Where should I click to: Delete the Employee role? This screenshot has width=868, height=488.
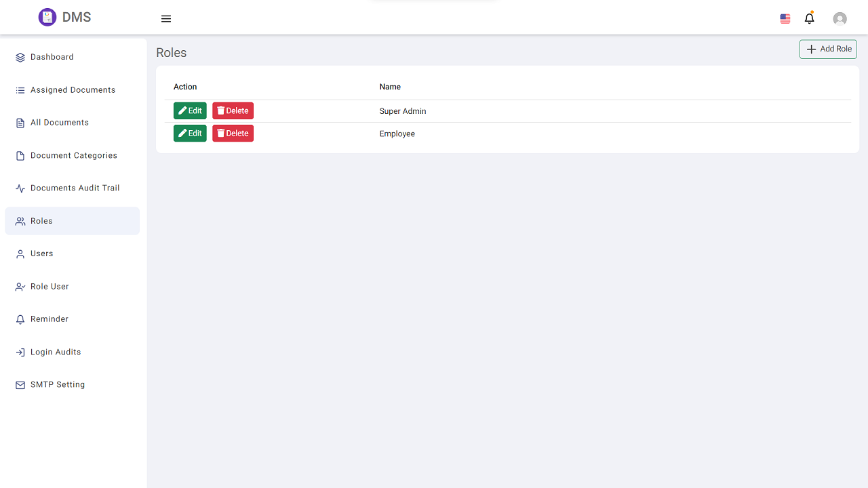[x=233, y=133]
